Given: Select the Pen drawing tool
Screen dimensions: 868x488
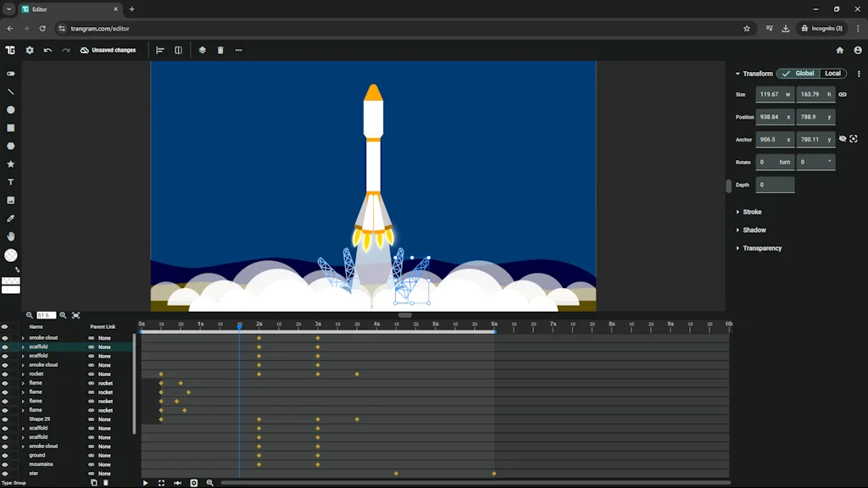Looking at the screenshot, I should 10,218.
